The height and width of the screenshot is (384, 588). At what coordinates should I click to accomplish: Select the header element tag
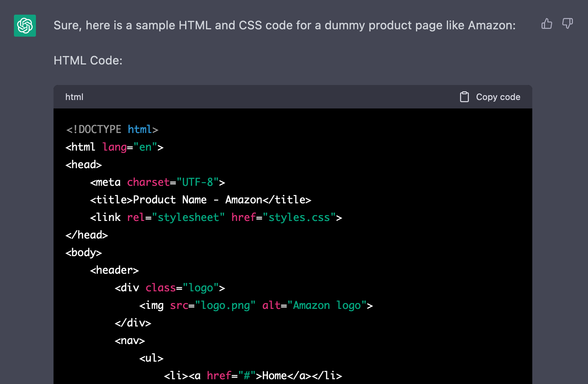tap(114, 270)
